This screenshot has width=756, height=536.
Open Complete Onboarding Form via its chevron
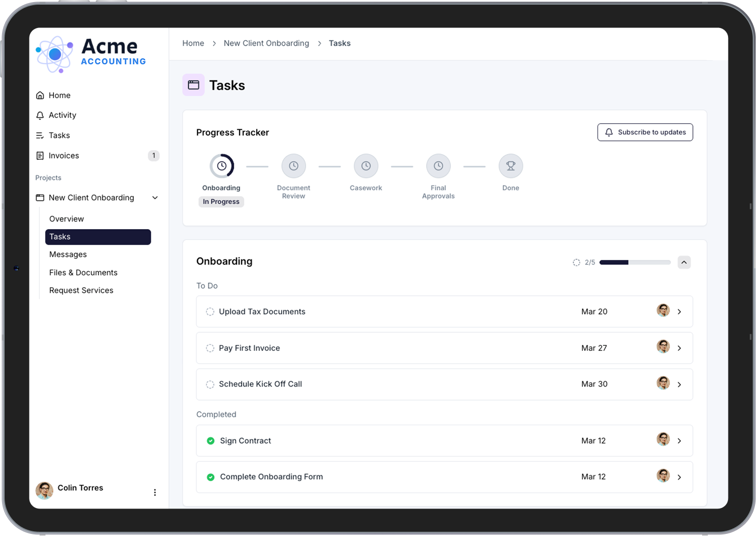point(679,477)
